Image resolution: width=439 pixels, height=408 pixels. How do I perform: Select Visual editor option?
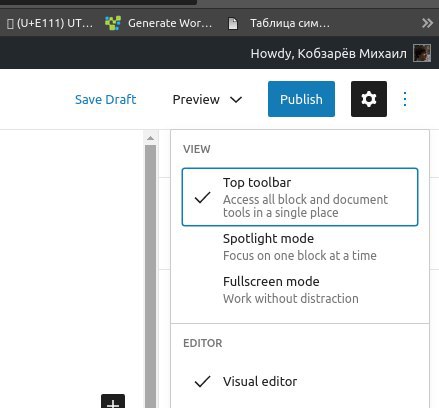click(300, 381)
